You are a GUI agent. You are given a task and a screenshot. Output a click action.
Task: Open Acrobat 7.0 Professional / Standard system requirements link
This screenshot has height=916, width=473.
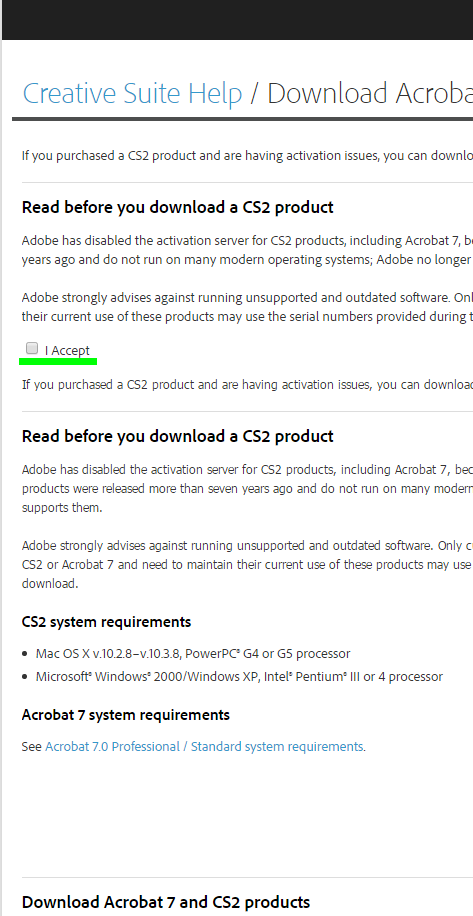click(204, 747)
